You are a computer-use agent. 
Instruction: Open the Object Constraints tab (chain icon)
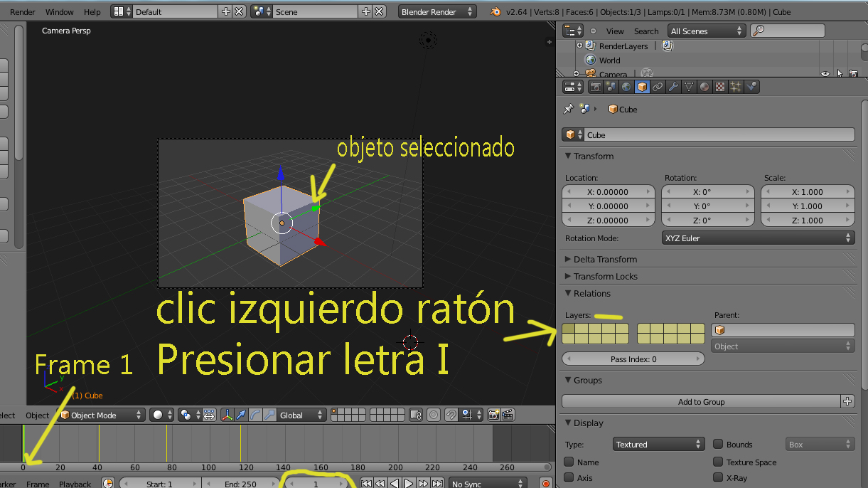[658, 87]
